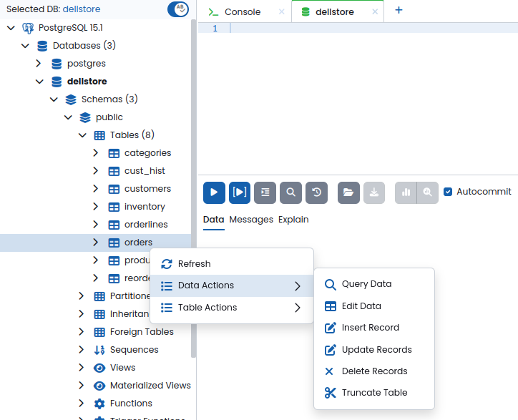This screenshot has height=420, width=518.
Task: Add a new tab with the plus button
Action: click(399, 10)
